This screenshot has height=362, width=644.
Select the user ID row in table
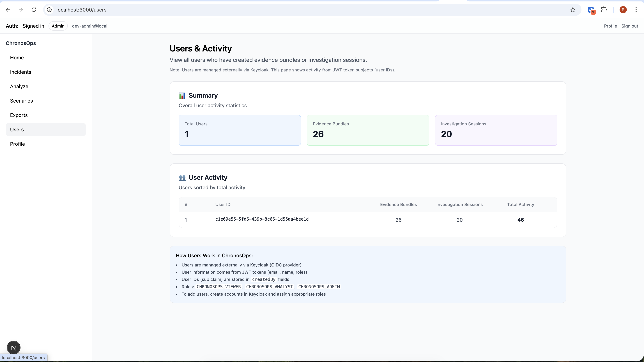262,219
